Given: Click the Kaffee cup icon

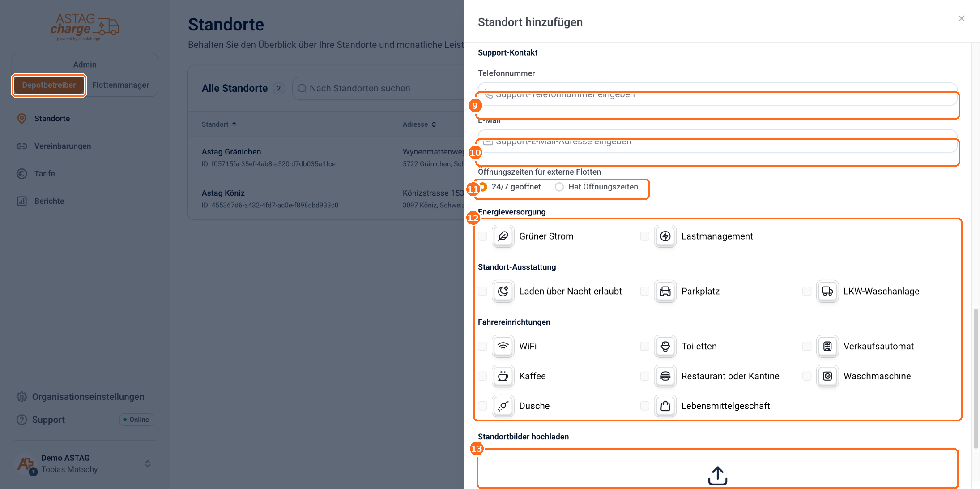Looking at the screenshot, I should point(503,376).
